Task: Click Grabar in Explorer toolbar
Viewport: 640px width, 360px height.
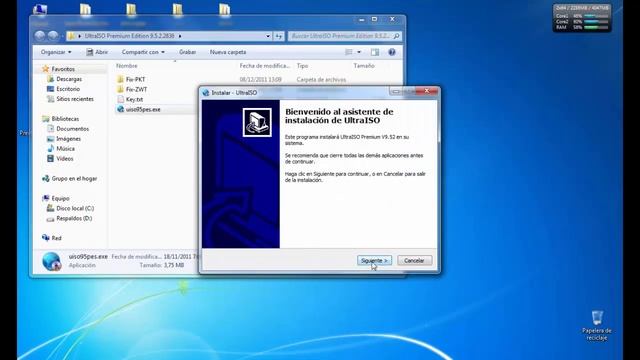Action: pyautogui.click(x=187, y=52)
